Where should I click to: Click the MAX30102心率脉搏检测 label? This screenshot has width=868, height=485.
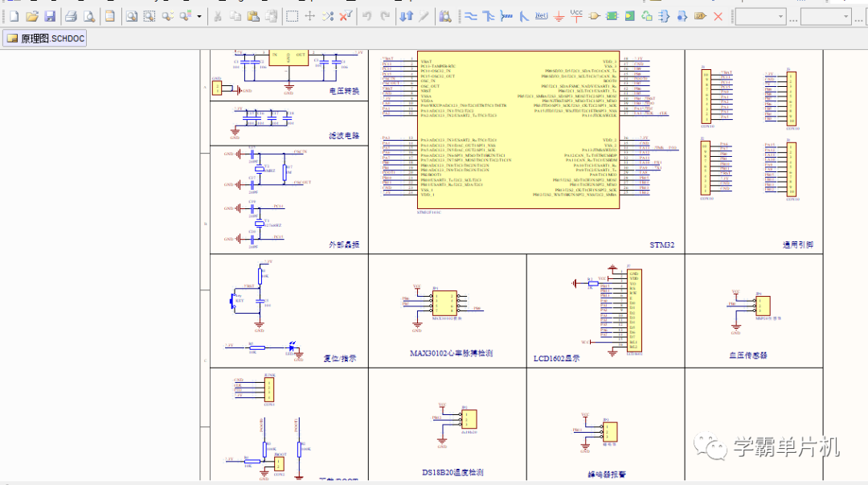click(451, 353)
